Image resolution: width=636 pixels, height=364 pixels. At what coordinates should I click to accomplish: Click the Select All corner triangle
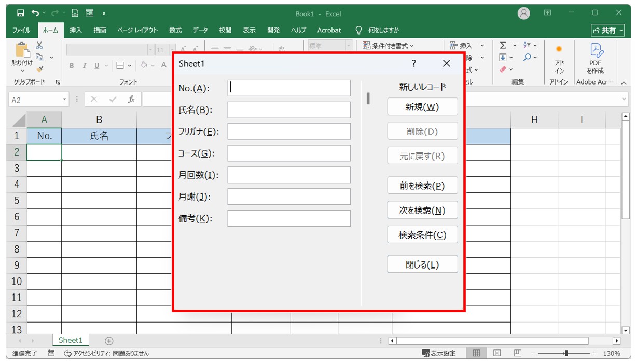(x=19, y=120)
